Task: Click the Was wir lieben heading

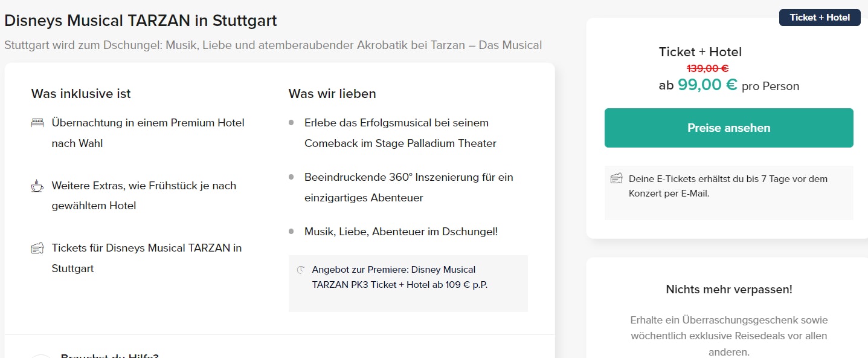Action: (332, 94)
